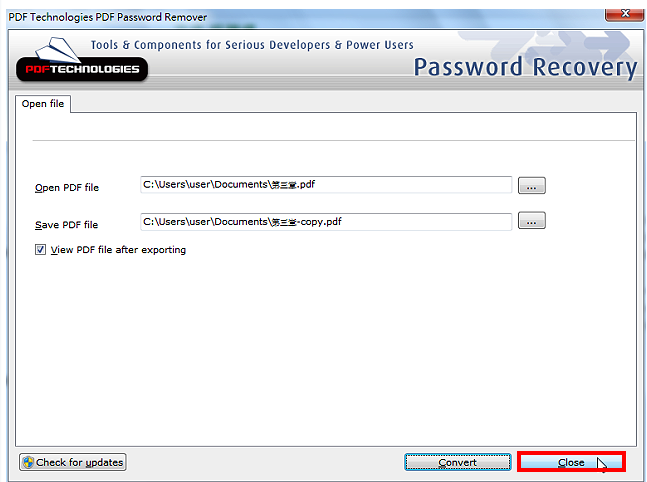Browse for the Open PDF file
647x482 pixels.
click(x=531, y=185)
